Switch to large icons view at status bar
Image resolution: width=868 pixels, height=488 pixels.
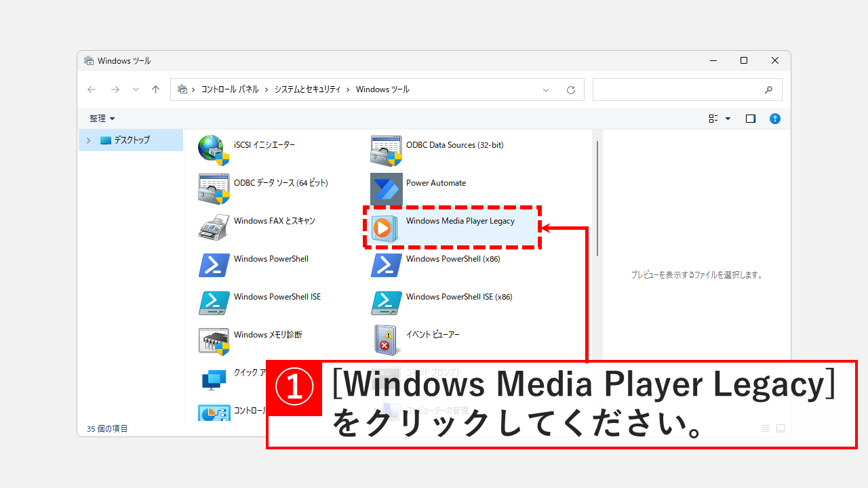pos(780,428)
